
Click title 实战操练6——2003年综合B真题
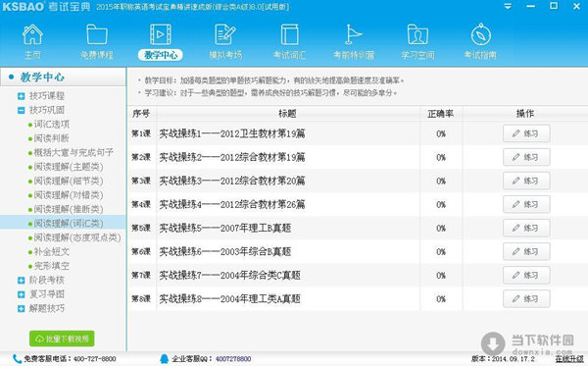coord(225,251)
